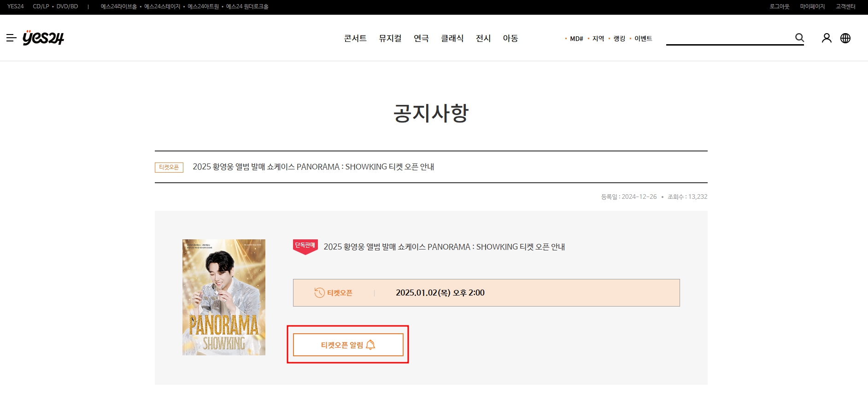Click the notice title heading above date
Image resolution: width=868 pixels, height=400 pixels.
313,167
